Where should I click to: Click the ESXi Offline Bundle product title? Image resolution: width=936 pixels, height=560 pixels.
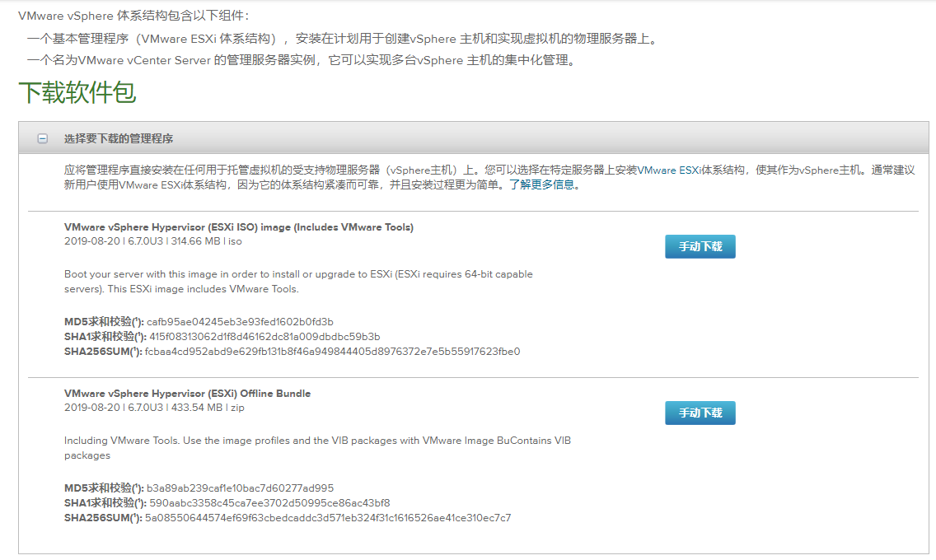pyautogui.click(x=187, y=394)
